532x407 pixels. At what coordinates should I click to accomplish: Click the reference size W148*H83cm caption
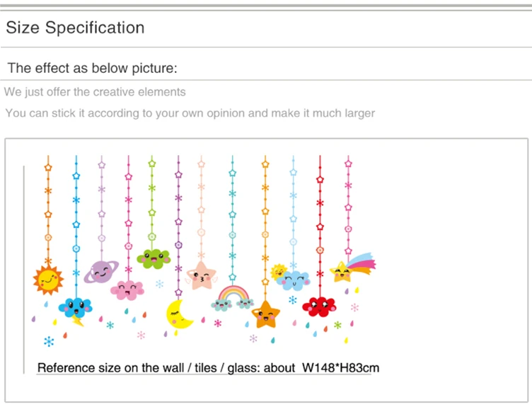coord(208,368)
